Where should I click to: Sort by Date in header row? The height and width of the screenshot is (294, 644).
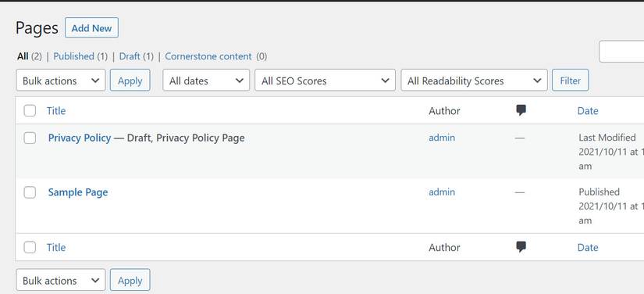point(588,110)
